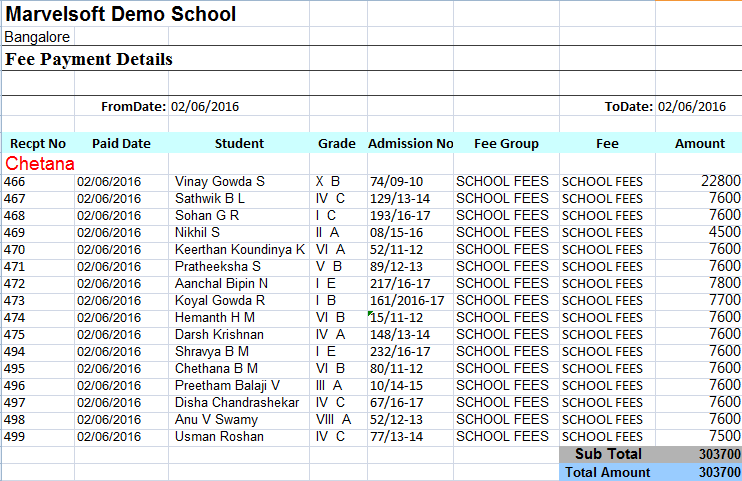Click admission number 161/2016-17
This screenshot has width=742, height=481.
tap(408, 300)
